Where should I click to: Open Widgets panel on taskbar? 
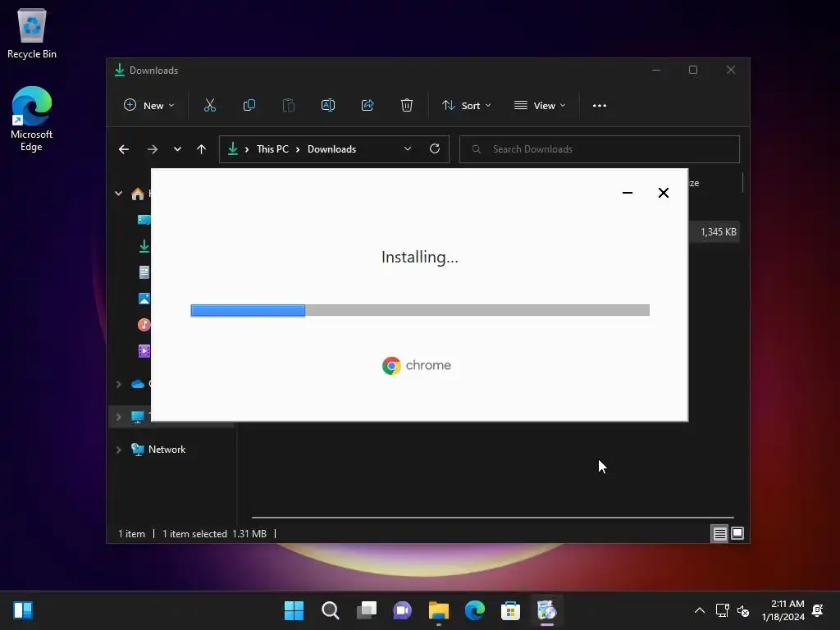tap(23, 610)
